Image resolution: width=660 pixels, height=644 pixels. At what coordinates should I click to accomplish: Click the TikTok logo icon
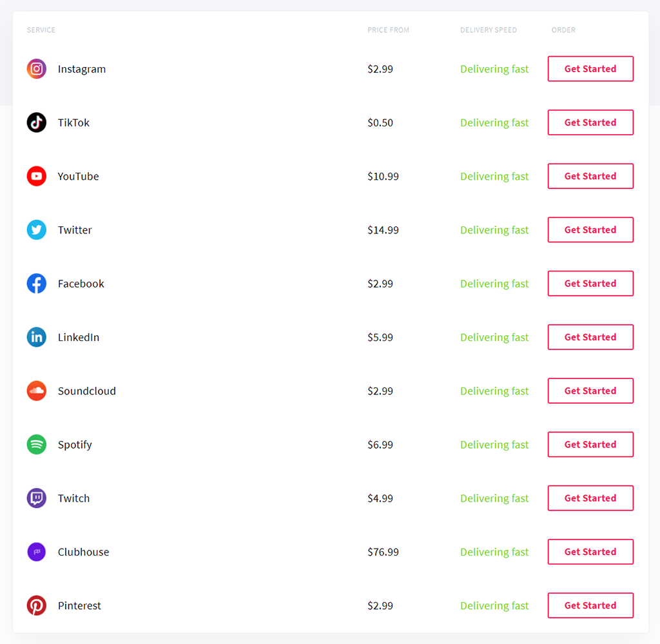(x=37, y=122)
